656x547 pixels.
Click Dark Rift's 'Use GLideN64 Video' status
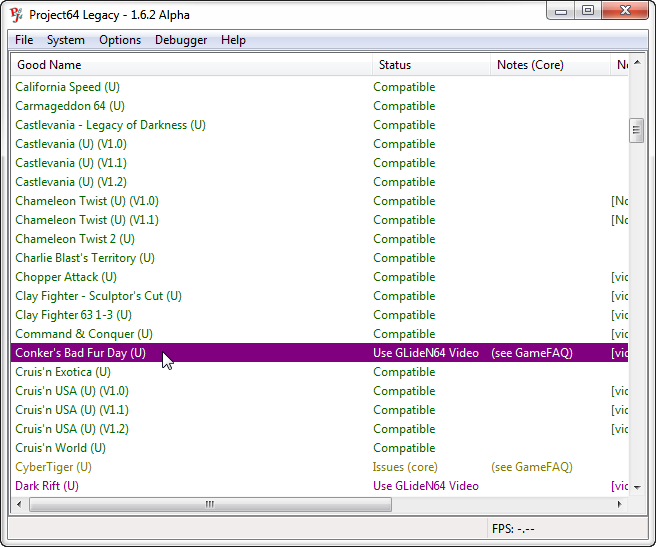click(x=425, y=486)
